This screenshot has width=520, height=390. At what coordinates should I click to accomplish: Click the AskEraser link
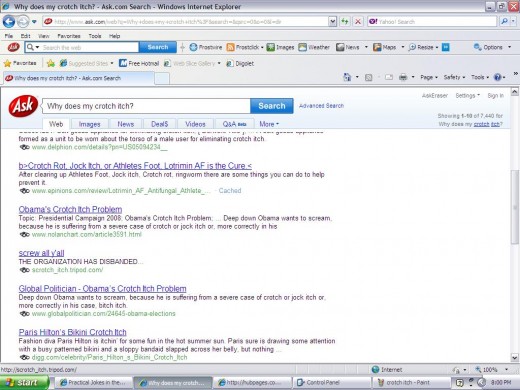click(x=435, y=96)
